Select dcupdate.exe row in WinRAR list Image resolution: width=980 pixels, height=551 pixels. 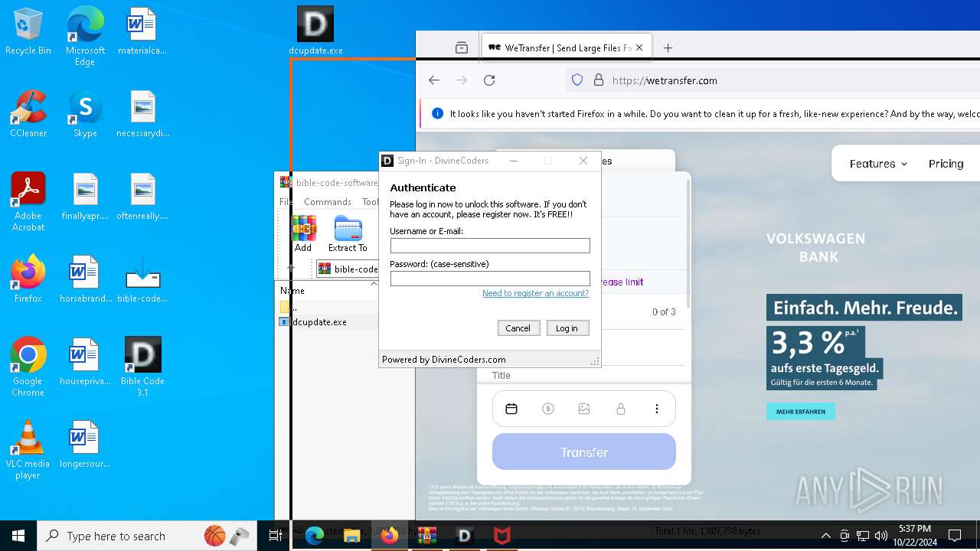click(x=328, y=322)
